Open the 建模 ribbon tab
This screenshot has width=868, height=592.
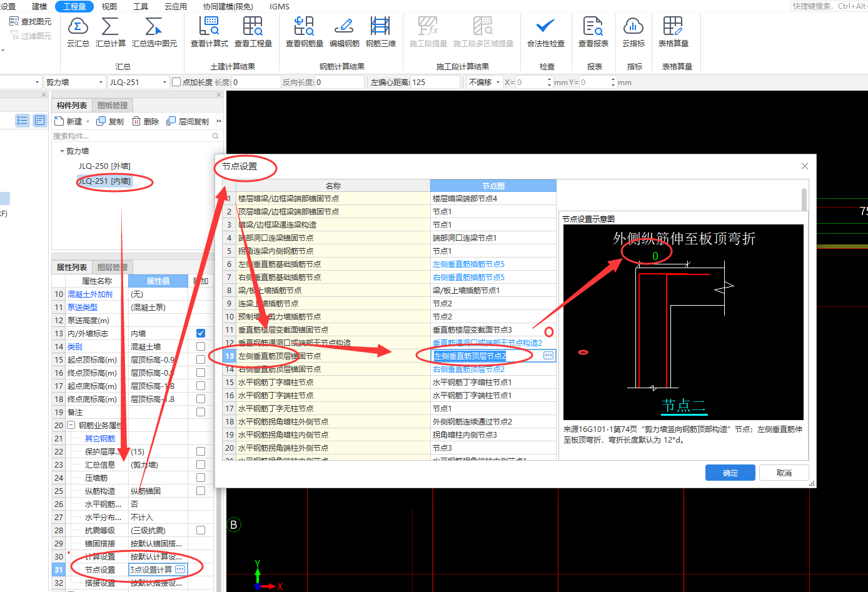39,6
